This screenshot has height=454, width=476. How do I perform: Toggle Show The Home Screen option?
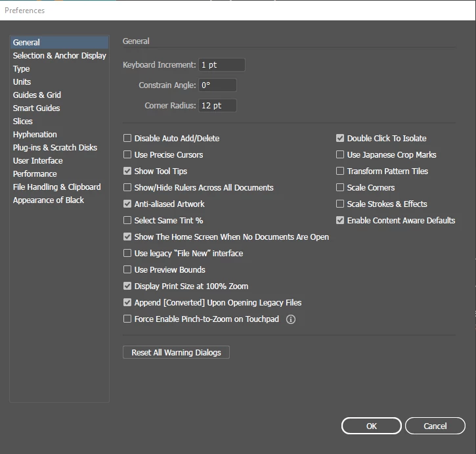coord(127,237)
